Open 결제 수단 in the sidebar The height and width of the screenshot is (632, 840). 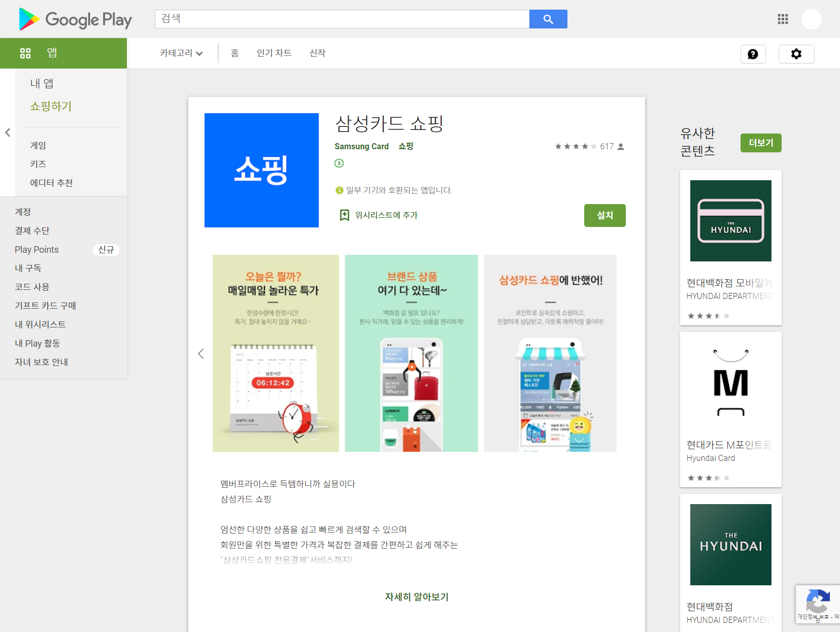click(x=32, y=230)
